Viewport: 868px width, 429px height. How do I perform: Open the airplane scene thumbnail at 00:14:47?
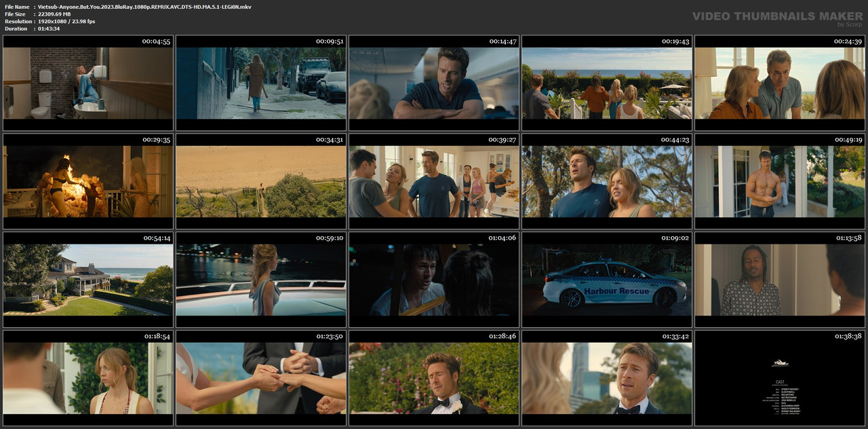point(434,83)
